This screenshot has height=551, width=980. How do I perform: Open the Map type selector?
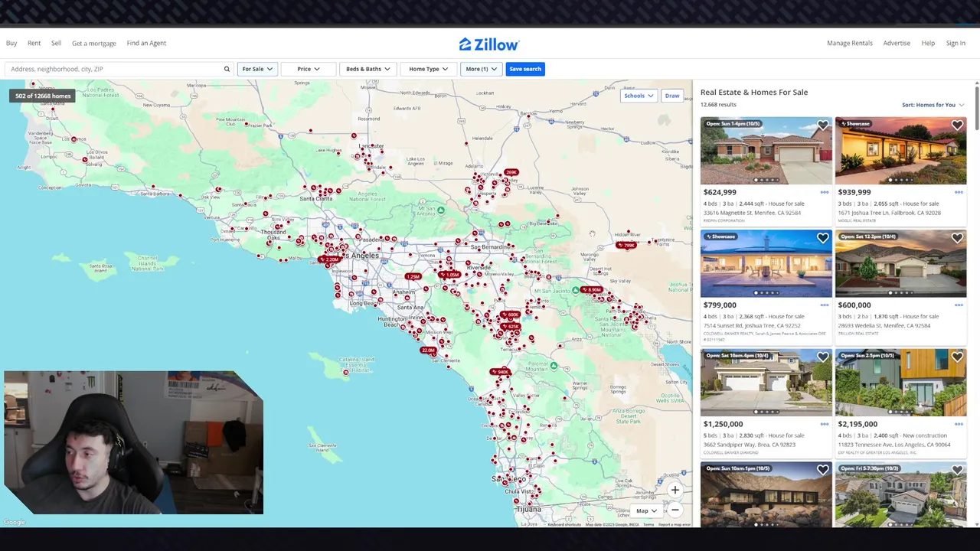pos(646,510)
